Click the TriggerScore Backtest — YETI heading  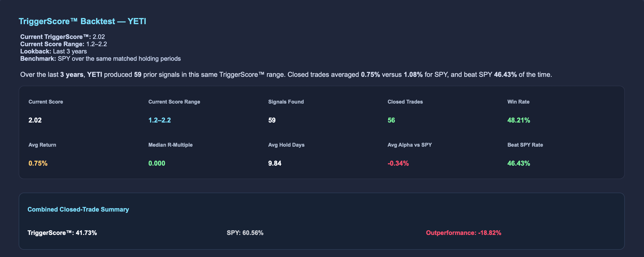pos(83,21)
